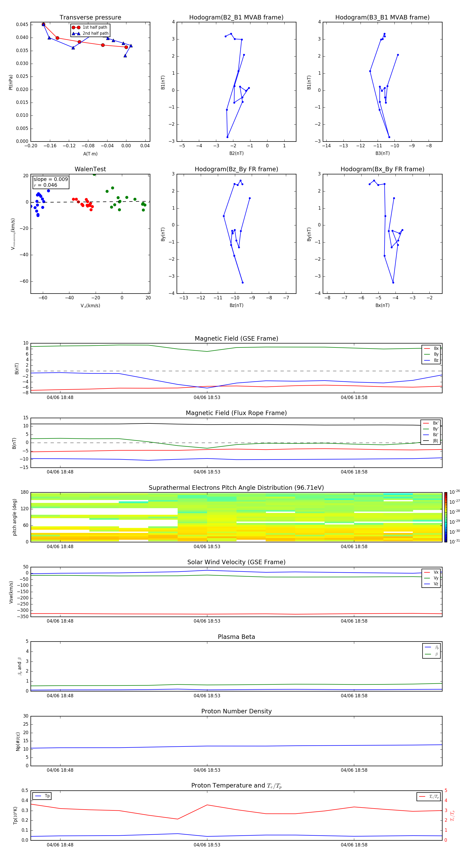Click the 'B2(nT)' x-axis label
This screenshot has width=473, height=868.
click(236, 153)
